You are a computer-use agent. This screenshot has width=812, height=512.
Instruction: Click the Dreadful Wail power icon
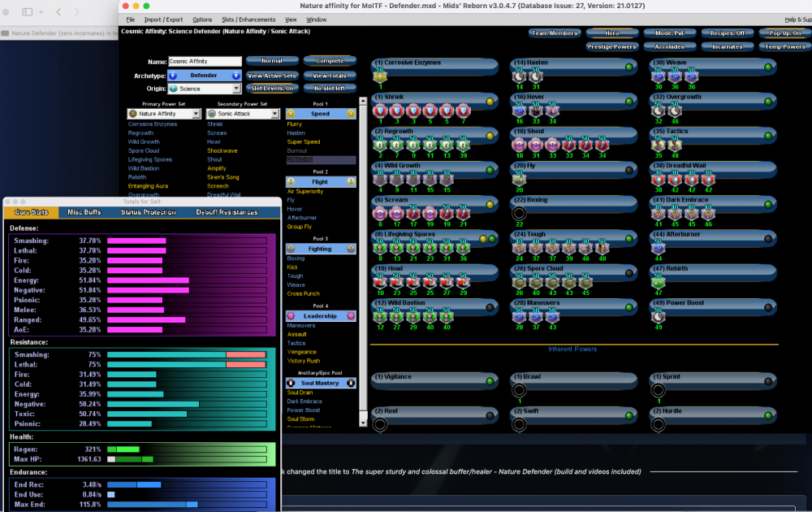tap(658, 179)
